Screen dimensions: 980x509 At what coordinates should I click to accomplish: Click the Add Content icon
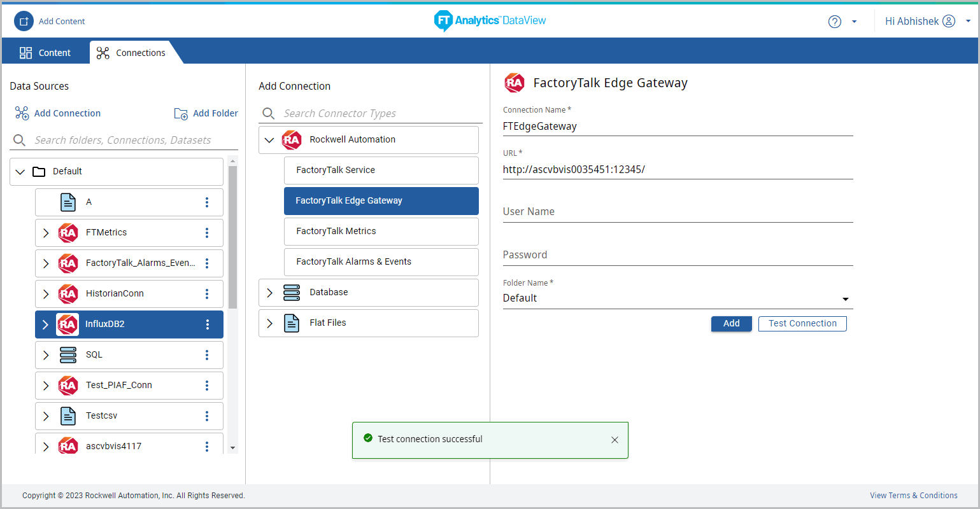tap(24, 21)
